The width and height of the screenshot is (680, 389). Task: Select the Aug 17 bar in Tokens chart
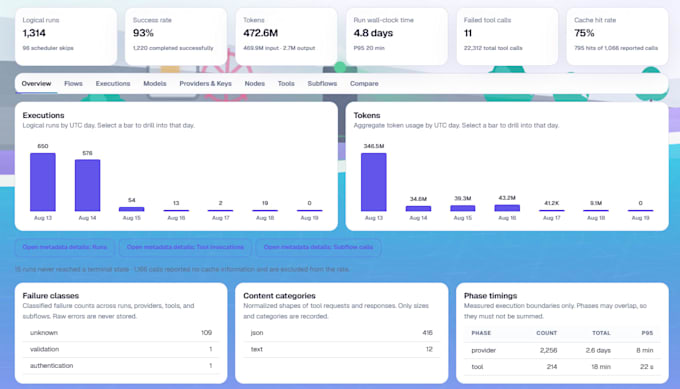pos(552,210)
